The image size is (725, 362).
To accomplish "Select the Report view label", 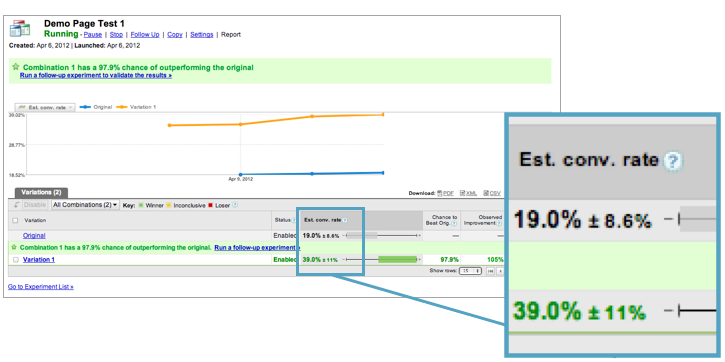I will (231, 35).
